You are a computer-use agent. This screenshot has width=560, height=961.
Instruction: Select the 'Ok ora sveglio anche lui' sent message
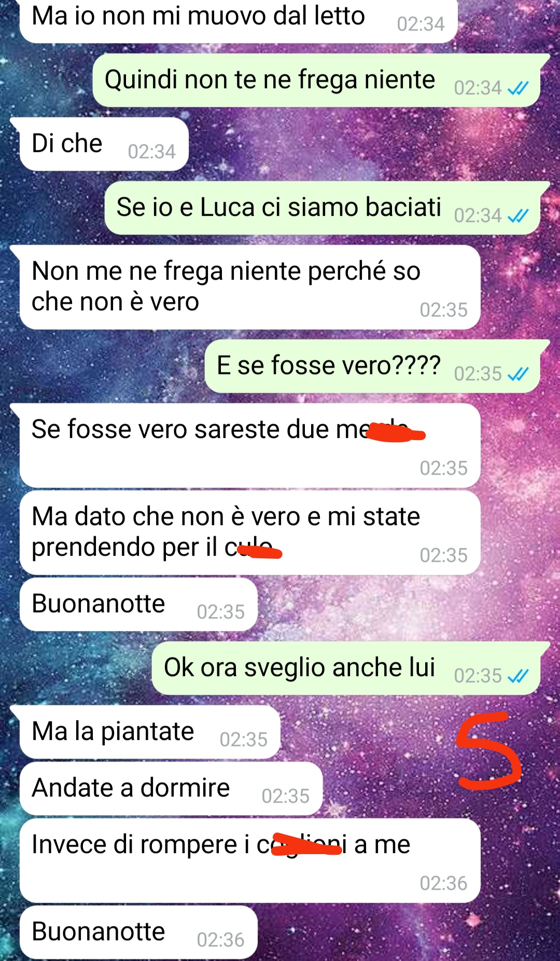pyautogui.click(x=346, y=668)
